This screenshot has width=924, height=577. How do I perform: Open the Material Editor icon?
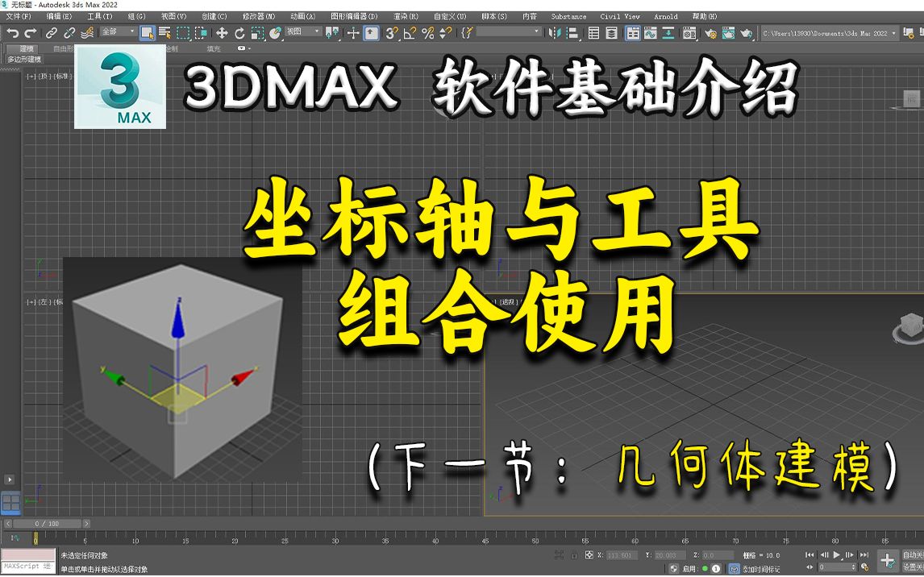(x=689, y=32)
